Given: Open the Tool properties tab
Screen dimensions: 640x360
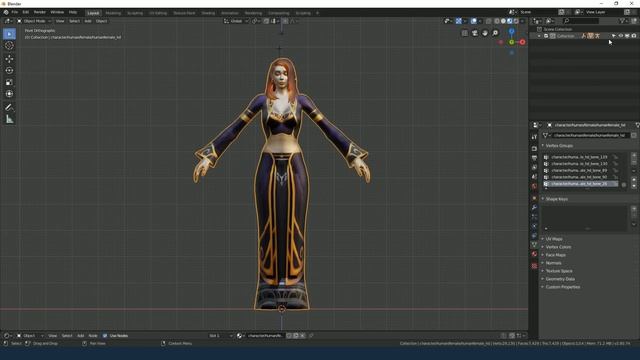Looking at the screenshot, I should 534,138.
